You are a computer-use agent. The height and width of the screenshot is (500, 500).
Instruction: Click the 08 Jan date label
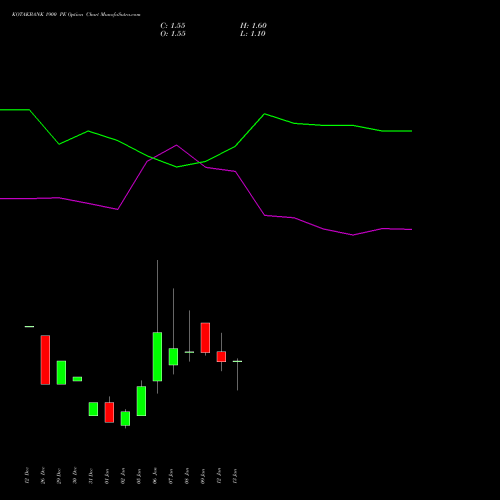187,475
